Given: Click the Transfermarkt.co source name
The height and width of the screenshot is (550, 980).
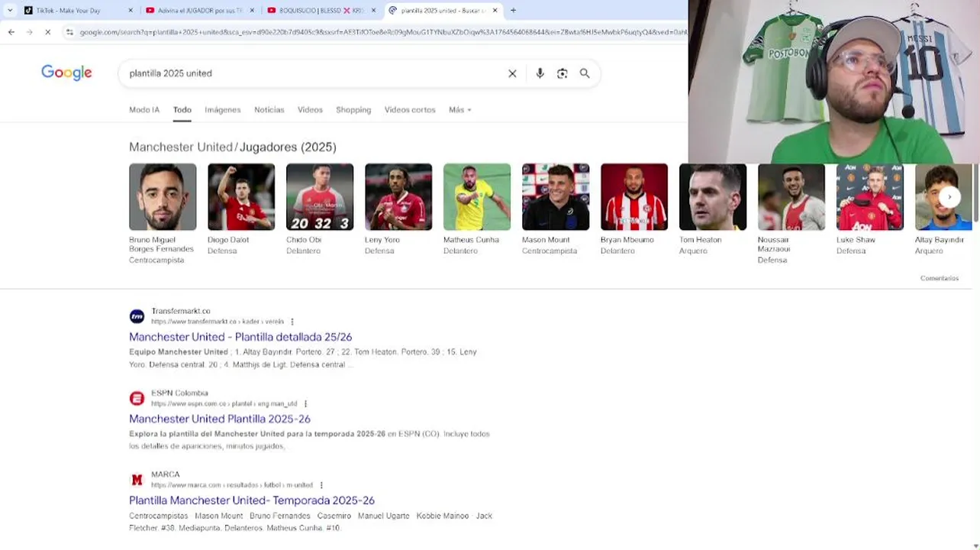Looking at the screenshot, I should (x=181, y=311).
